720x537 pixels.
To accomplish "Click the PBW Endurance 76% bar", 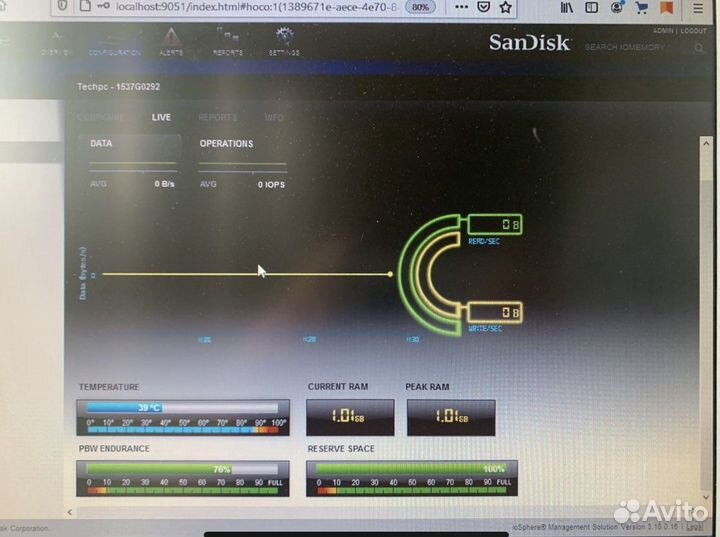I will point(182,469).
